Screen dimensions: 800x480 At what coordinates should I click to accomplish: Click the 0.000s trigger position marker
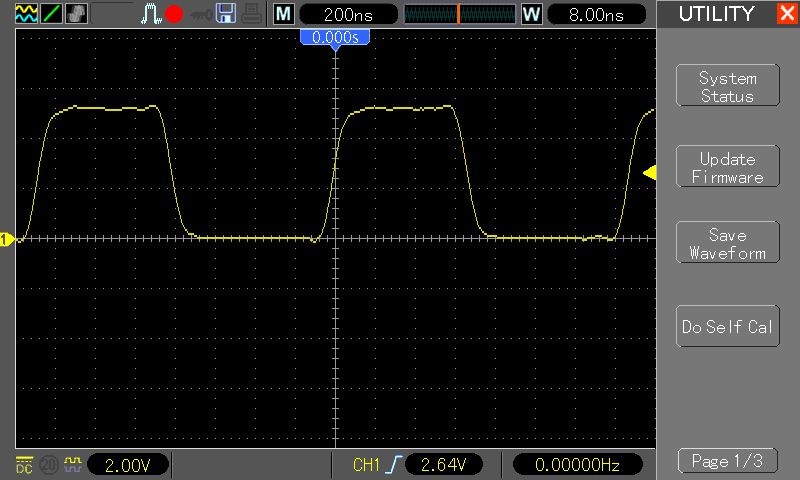[x=336, y=37]
